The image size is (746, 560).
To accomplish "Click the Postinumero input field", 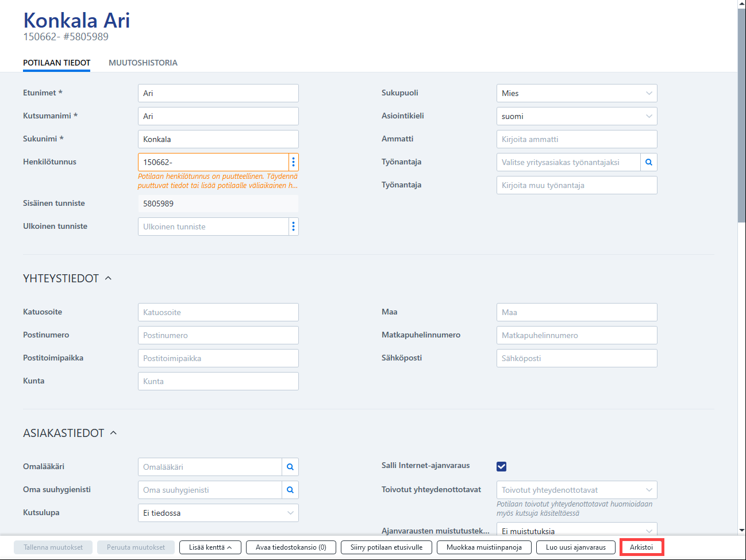I will coord(218,335).
